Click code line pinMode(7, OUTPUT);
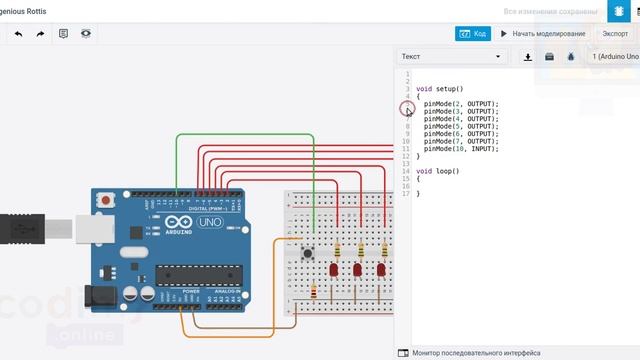 461,141
